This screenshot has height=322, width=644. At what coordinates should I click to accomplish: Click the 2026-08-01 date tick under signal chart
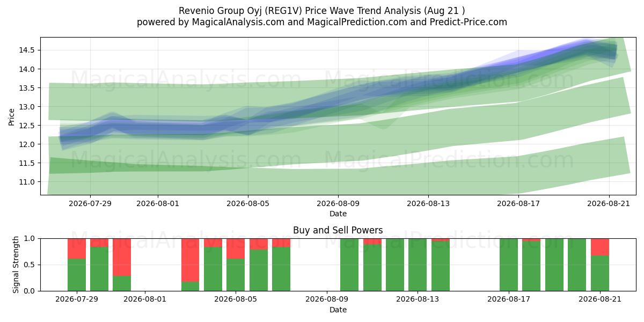(145, 299)
